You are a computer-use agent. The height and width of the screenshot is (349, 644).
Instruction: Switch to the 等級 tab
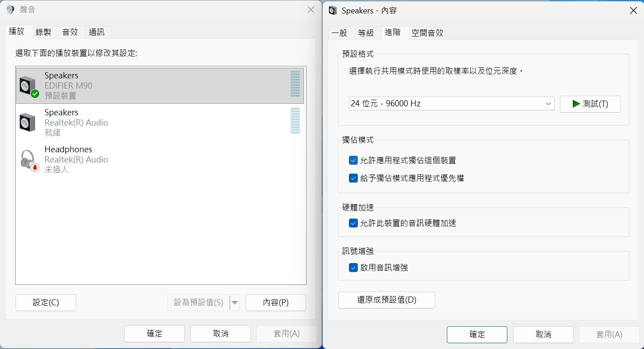coord(366,33)
